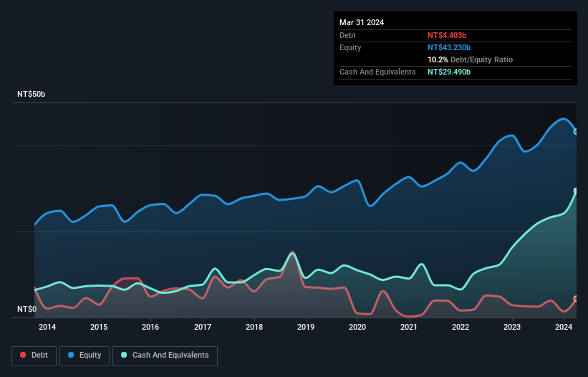Select the 2024 x-axis label
The image size is (588, 377).
(x=564, y=327)
